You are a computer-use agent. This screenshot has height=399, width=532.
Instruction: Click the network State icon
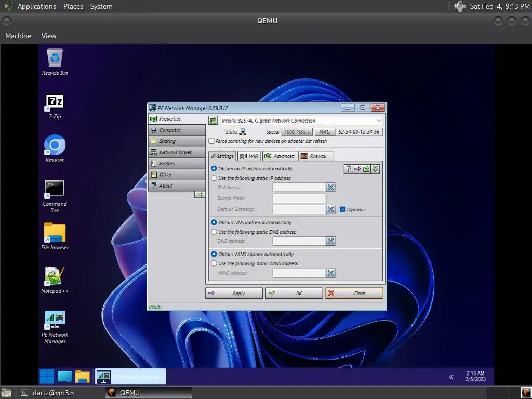coord(243,131)
